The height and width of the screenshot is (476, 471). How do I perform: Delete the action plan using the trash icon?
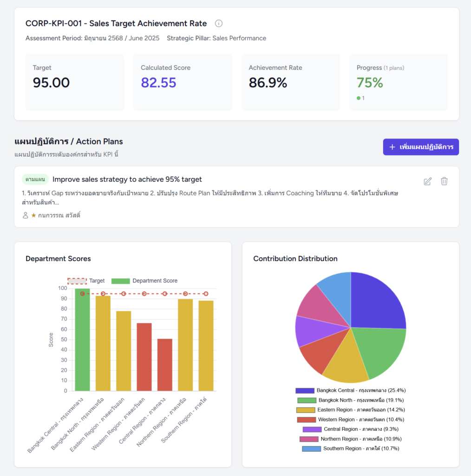pos(444,181)
